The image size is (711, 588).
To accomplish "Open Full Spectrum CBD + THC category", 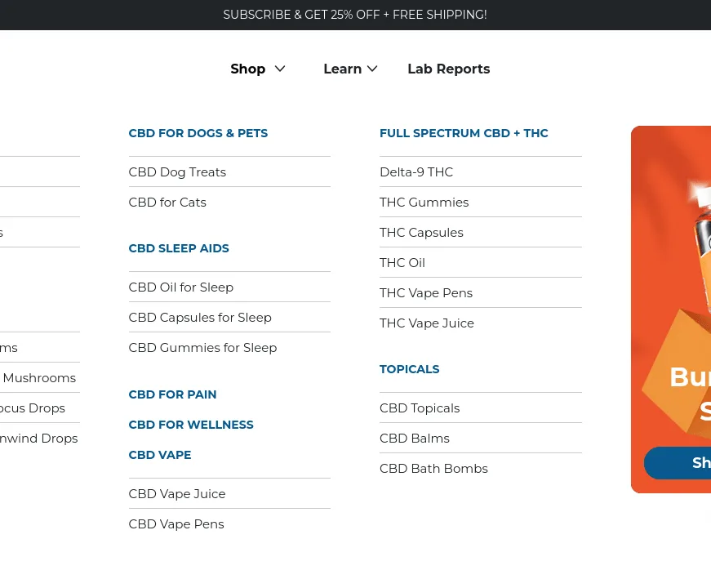I will point(464,133).
